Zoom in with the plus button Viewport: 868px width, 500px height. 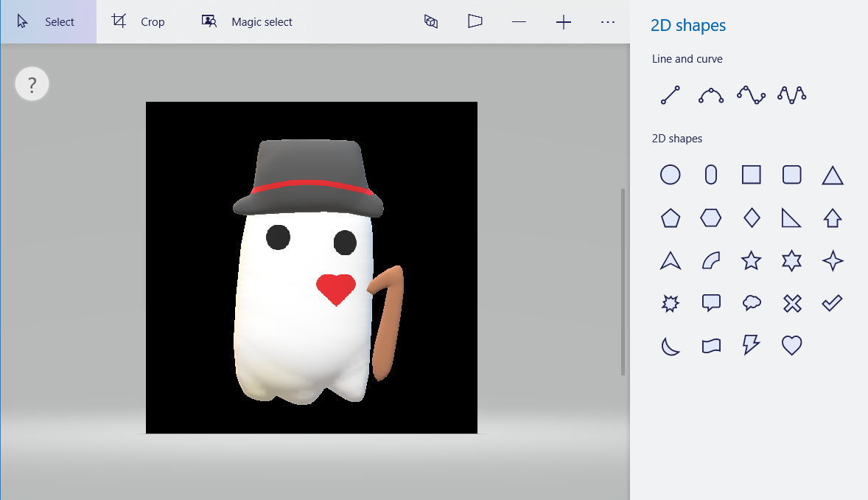564,22
